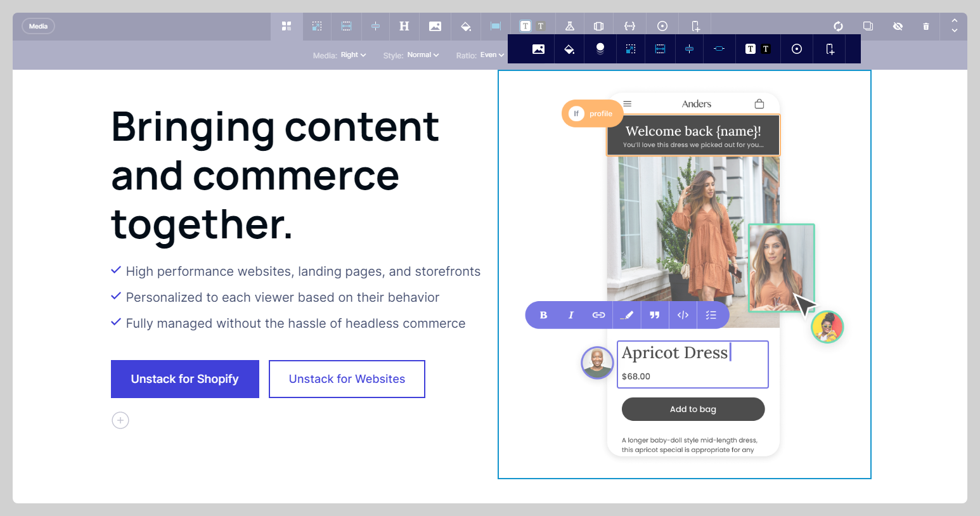The height and width of the screenshot is (516, 980).
Task: Click paint bucket fill icon in dark toolbar
Action: [569, 49]
